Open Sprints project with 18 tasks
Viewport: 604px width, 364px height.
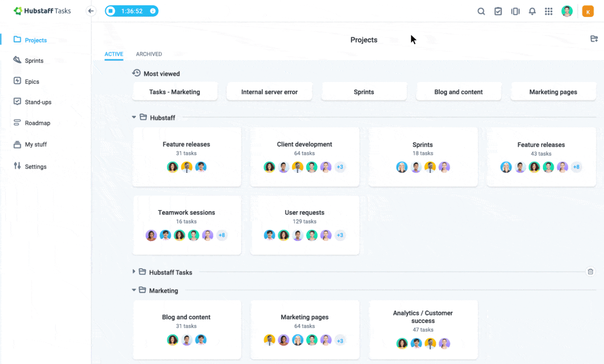423,157
